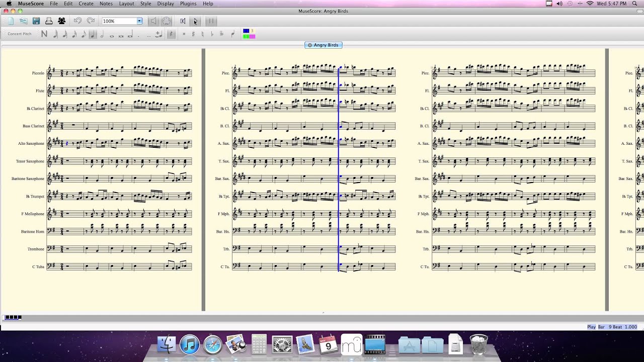Open the Edit menu
This screenshot has width=644, height=362.
(x=68, y=4)
